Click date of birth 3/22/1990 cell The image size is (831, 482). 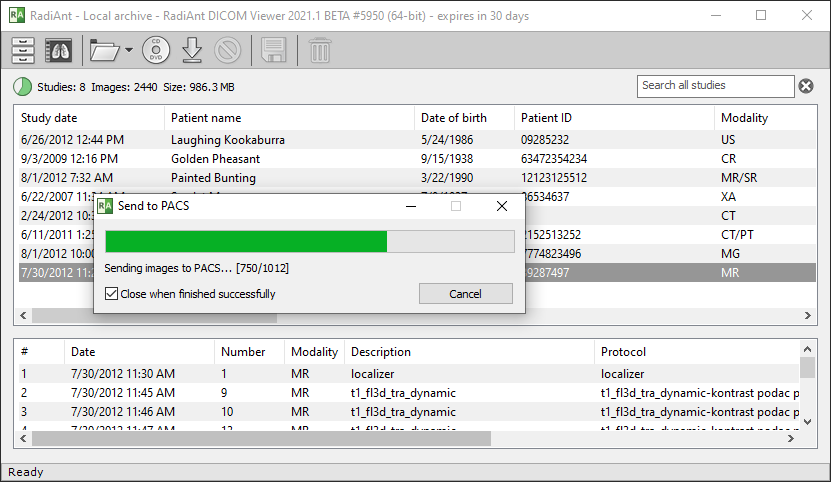pyautogui.click(x=447, y=178)
